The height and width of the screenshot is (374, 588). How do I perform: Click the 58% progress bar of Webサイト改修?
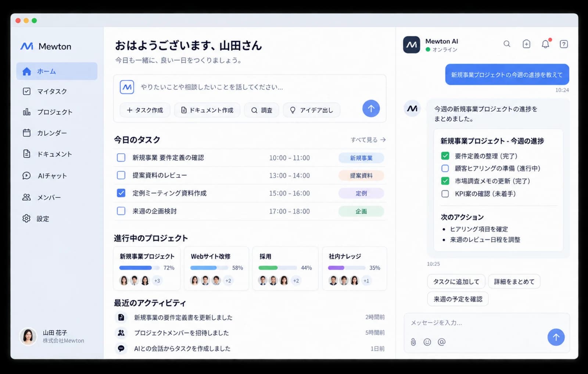click(209, 268)
